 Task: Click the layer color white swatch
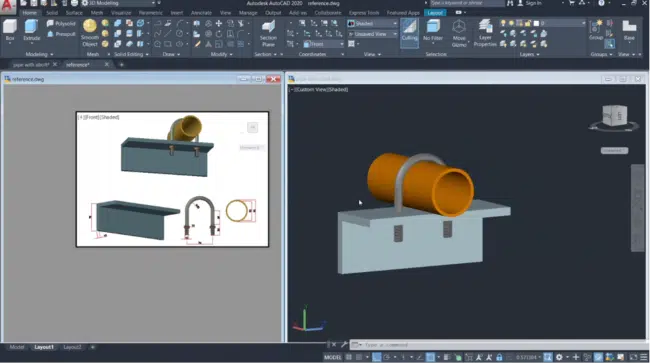tap(536, 24)
